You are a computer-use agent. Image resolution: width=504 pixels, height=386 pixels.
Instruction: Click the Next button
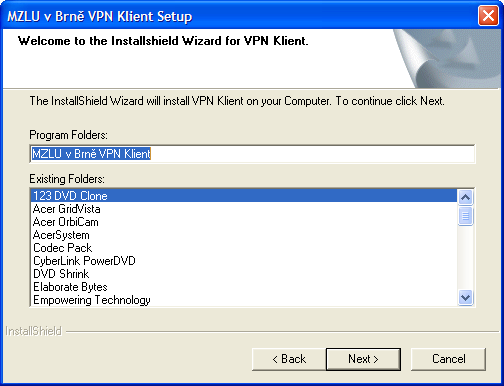(x=363, y=359)
